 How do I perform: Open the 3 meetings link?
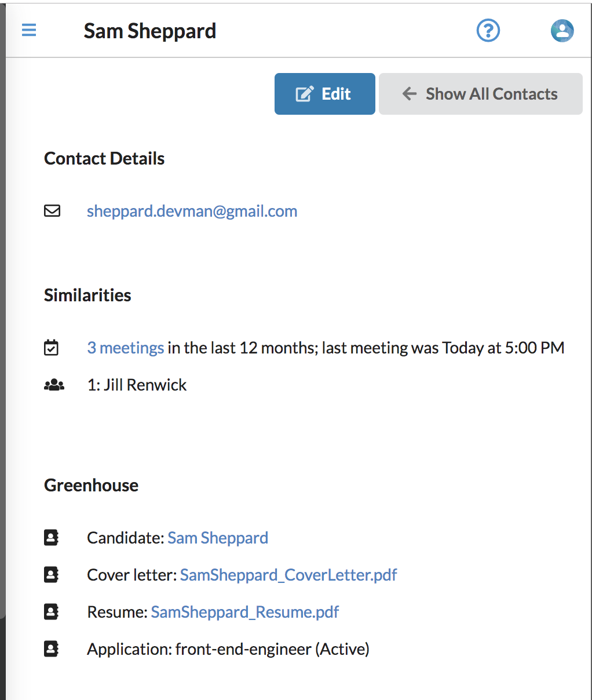pos(126,348)
